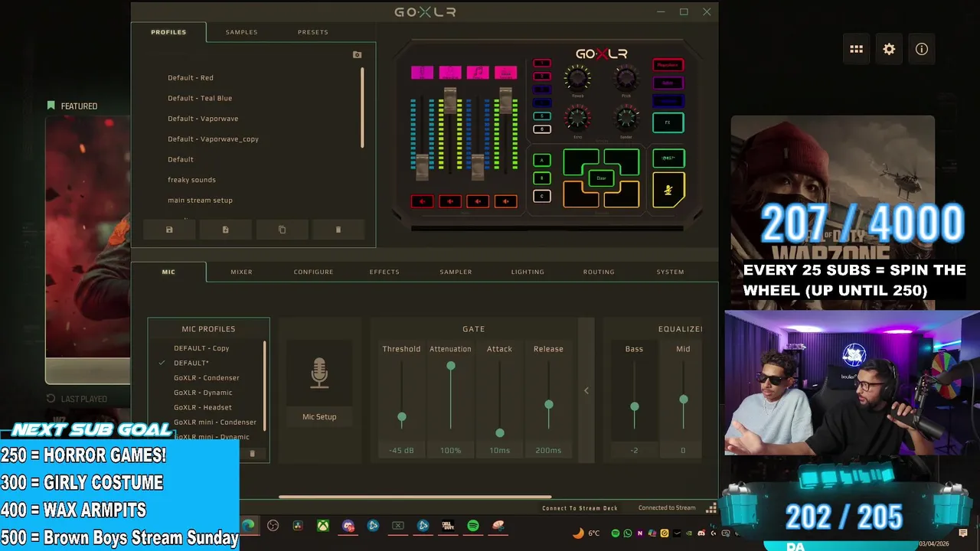
Task: Choose sampler bank C button
Action: [x=541, y=197]
